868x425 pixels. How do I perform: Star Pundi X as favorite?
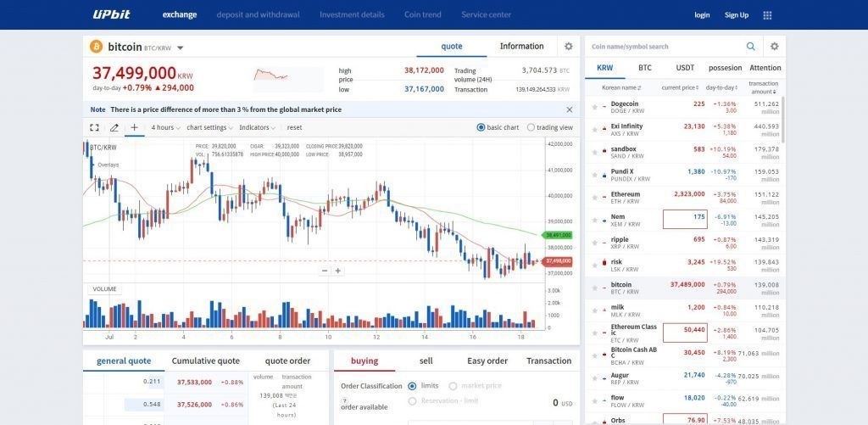coord(594,175)
